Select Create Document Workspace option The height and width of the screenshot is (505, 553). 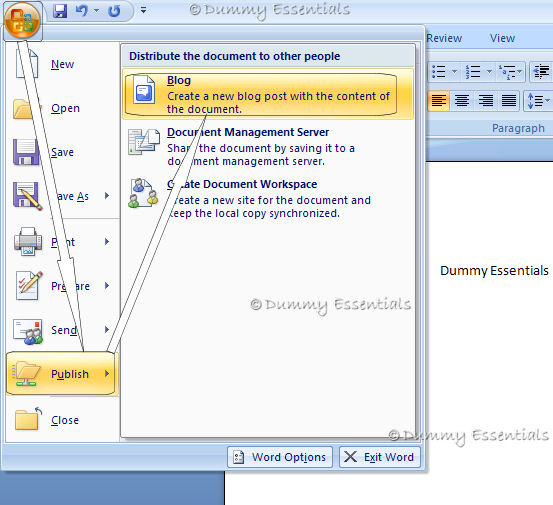[x=268, y=199]
